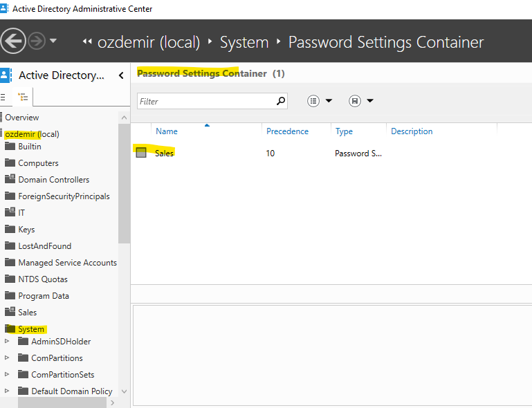Open the Domain Controllers folder icon
Viewport: 532px width, 408px height.
click(10, 180)
